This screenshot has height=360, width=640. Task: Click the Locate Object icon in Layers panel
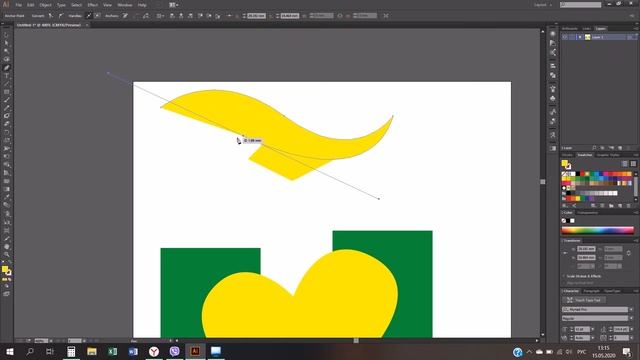(x=594, y=148)
